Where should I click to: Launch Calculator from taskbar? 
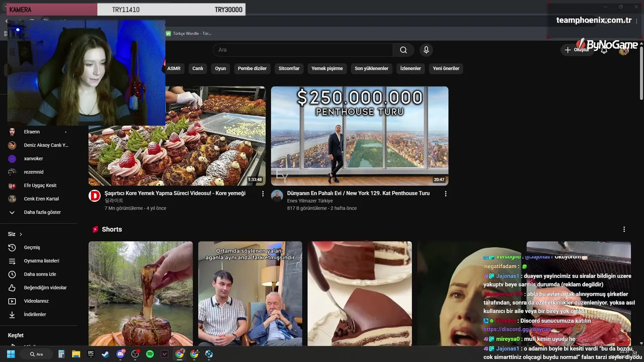61,354
